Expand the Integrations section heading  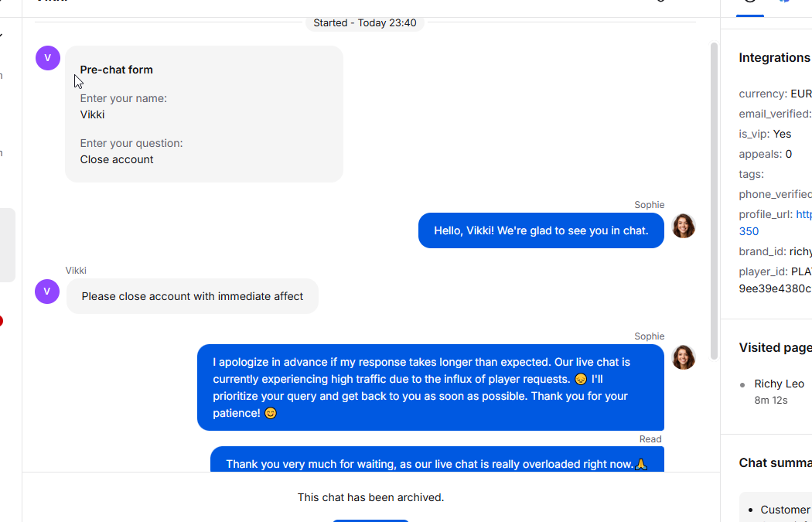[x=774, y=57]
